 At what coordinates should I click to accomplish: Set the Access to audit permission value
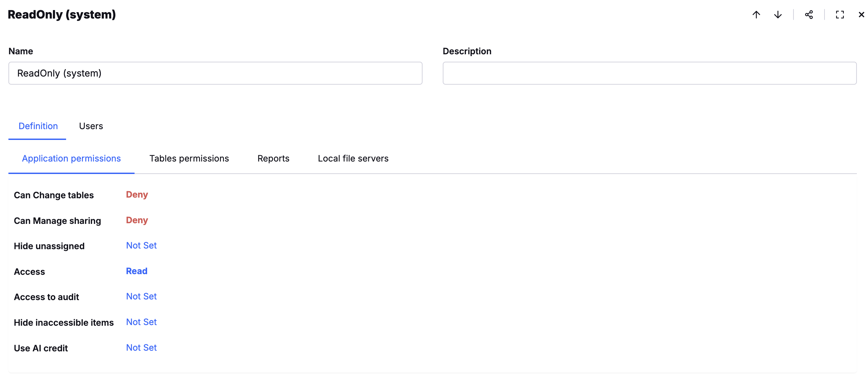coord(141,296)
